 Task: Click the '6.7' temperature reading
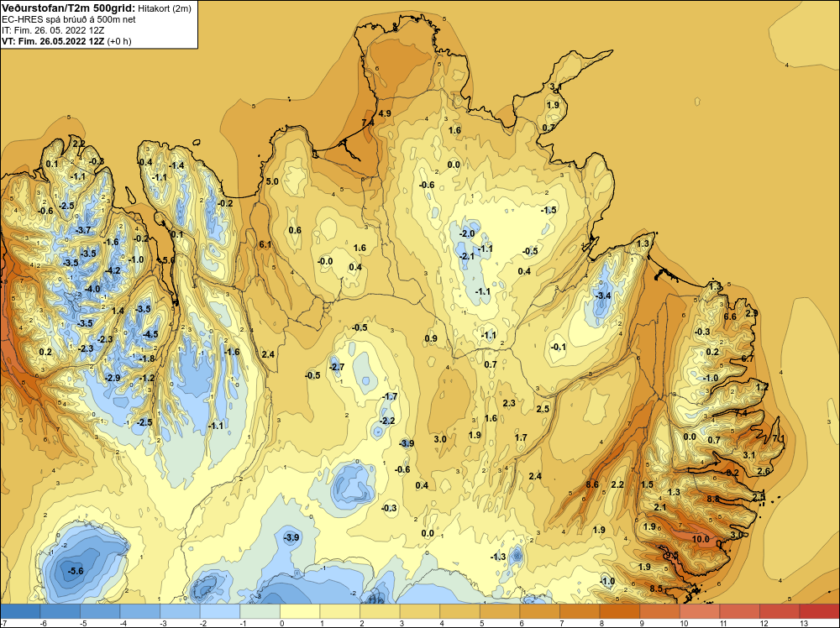click(x=748, y=358)
